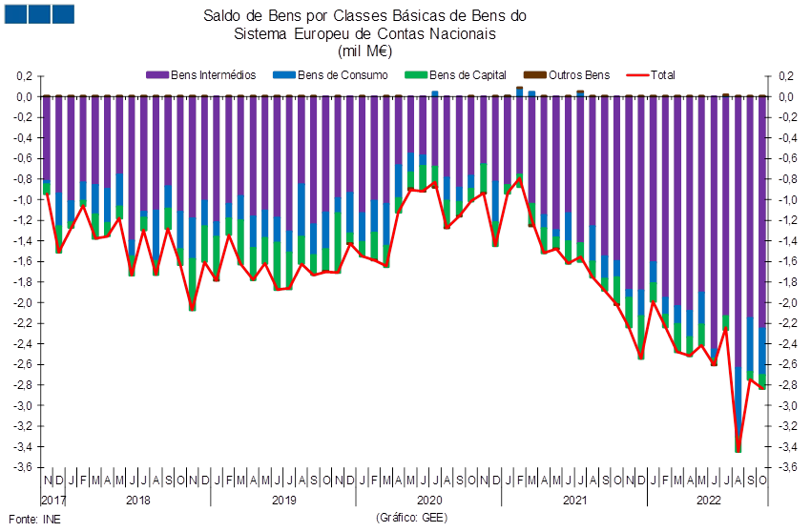Click the right axis value -1,0

click(788, 200)
